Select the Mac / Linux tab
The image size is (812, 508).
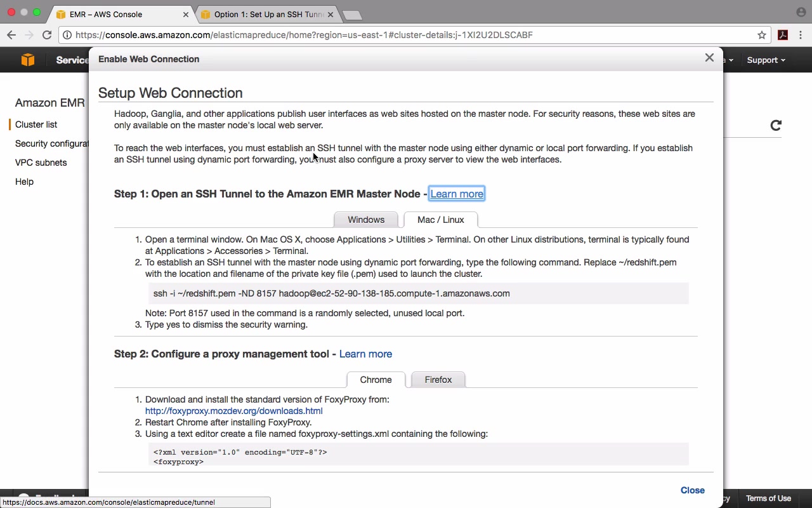click(440, 220)
